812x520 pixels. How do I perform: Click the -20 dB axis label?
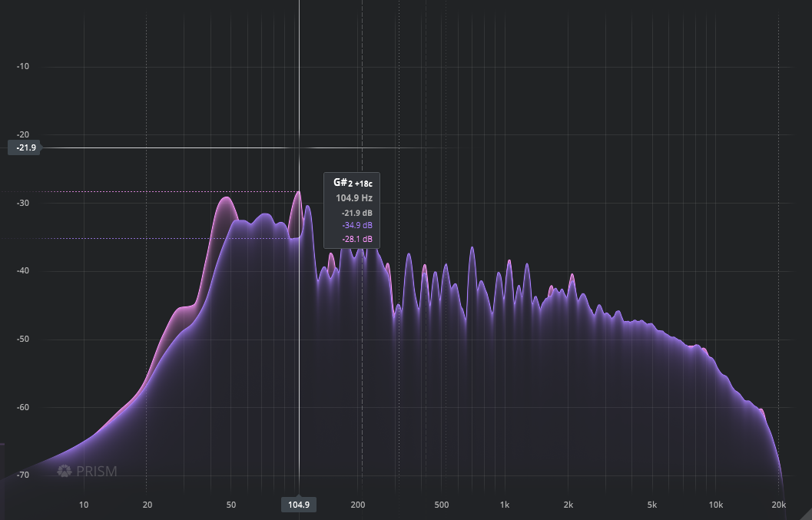click(23, 134)
